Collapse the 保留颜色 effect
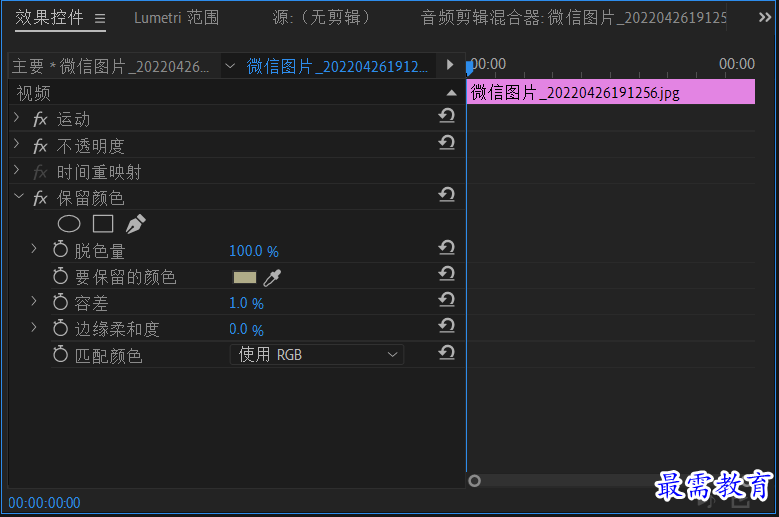The image size is (779, 517). [x=18, y=196]
